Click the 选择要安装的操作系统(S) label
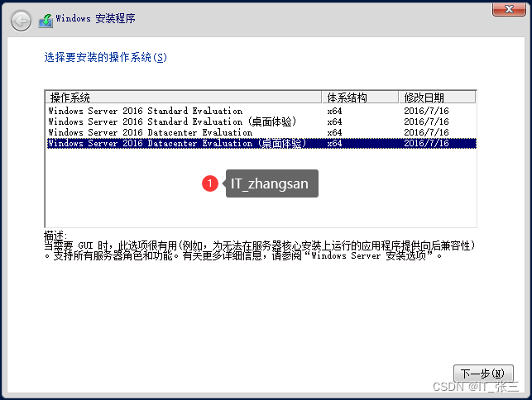 point(106,57)
